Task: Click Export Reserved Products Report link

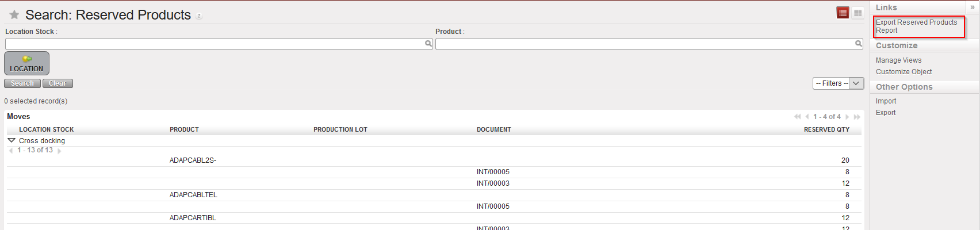Action: pyautogui.click(x=916, y=26)
